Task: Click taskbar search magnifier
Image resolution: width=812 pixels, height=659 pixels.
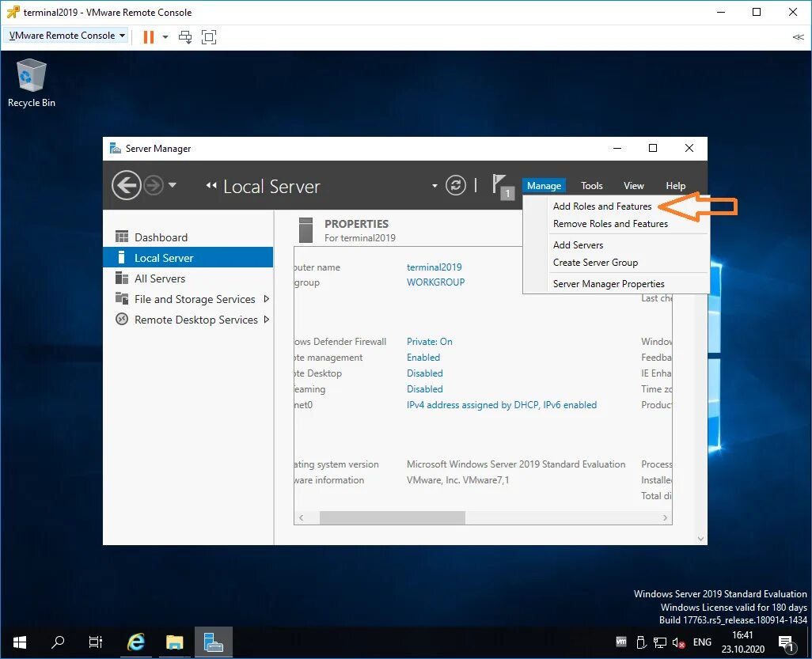Action: (x=58, y=642)
